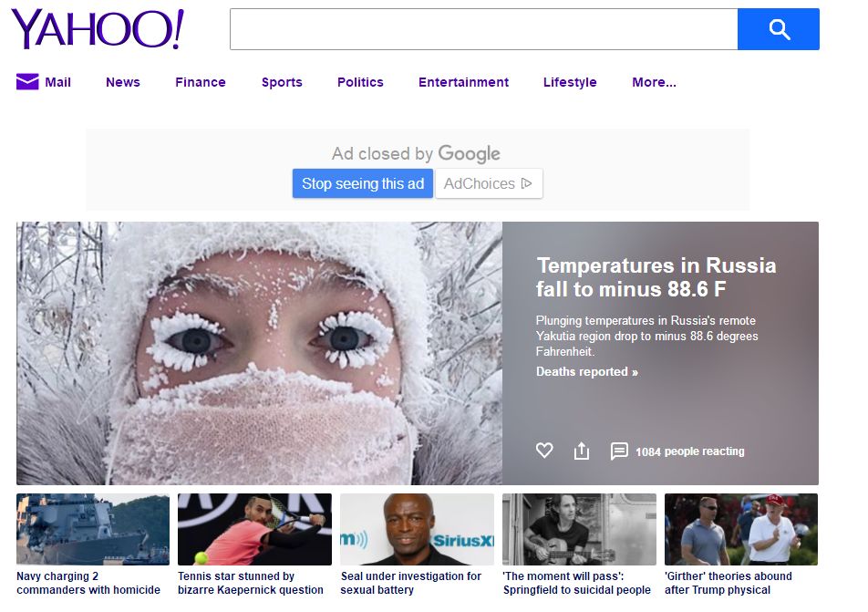Like the Russia story with heart icon
Screen dimensions: 868x612
[x=544, y=451]
